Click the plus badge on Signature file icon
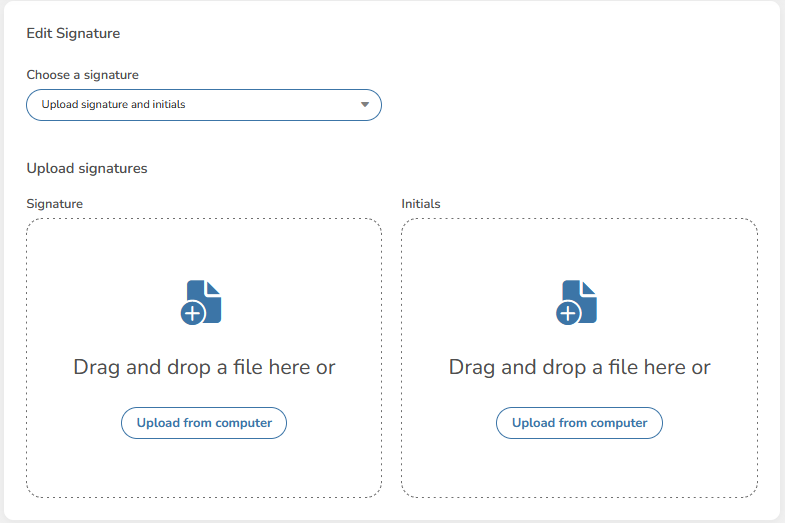The width and height of the screenshot is (785, 523). [x=193, y=314]
